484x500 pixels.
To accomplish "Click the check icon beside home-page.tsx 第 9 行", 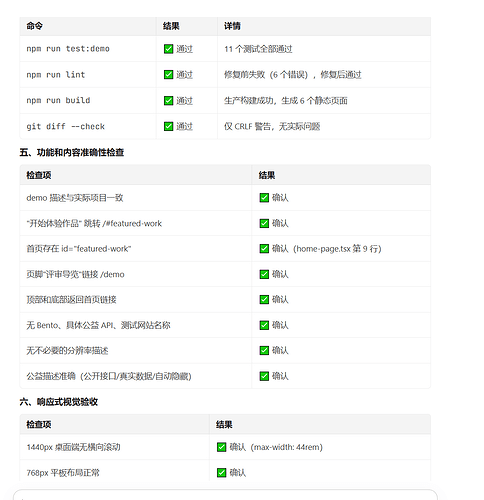I will tap(264, 249).
